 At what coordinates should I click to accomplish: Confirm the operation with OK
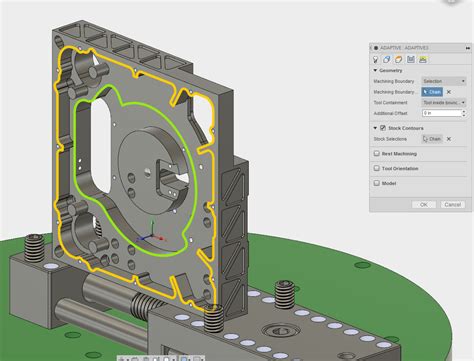pos(424,204)
